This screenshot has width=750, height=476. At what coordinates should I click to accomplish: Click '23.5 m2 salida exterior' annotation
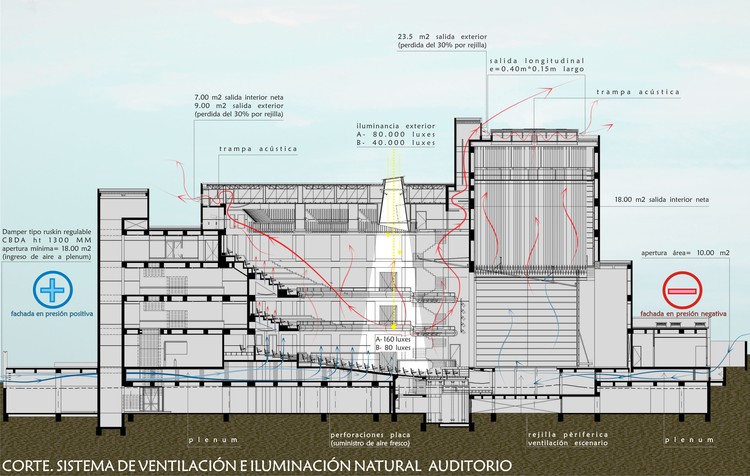[442, 36]
